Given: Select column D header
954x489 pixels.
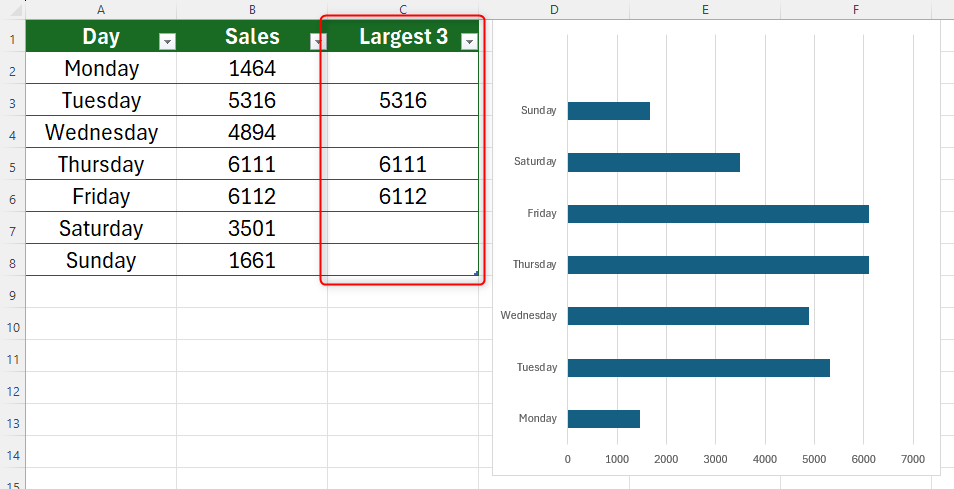Looking at the screenshot, I should point(553,9).
